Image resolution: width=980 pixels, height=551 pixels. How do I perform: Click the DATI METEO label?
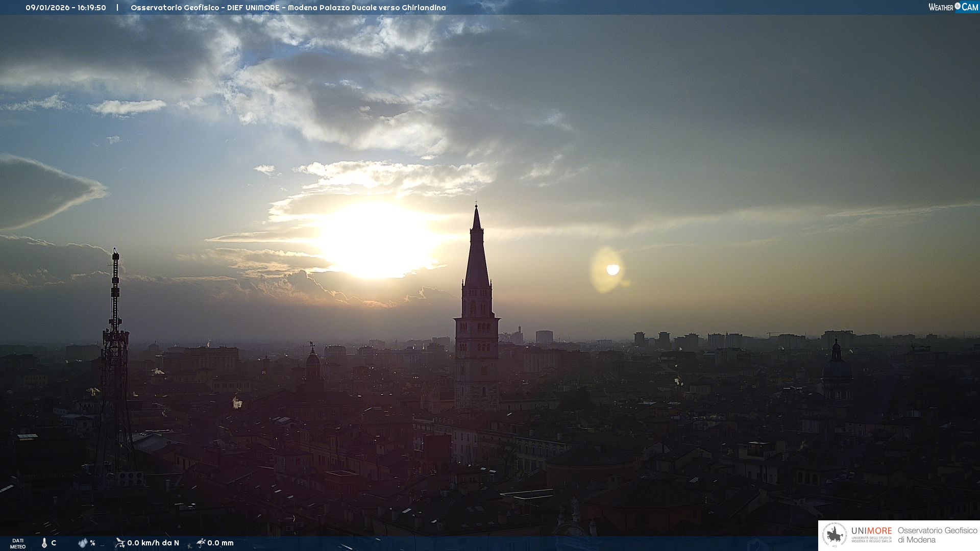coord(18,543)
